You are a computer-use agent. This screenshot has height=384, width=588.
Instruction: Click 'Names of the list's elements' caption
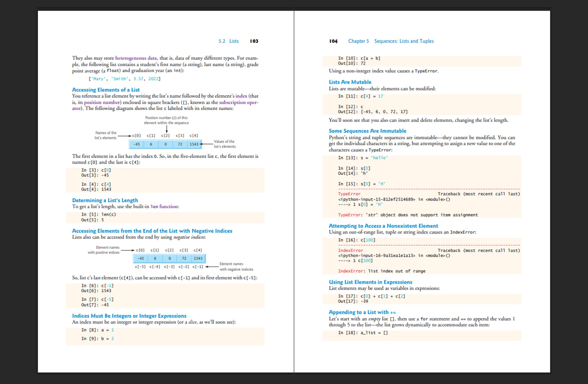tap(105, 135)
